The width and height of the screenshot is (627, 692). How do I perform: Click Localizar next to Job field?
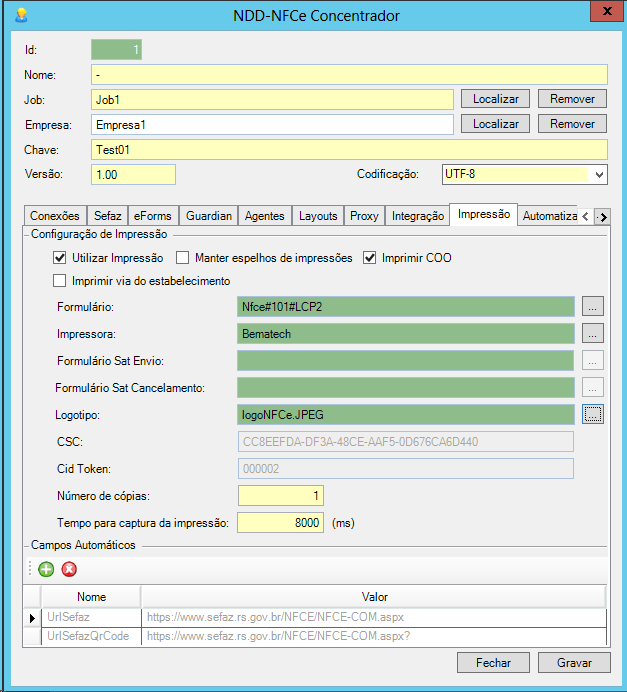[x=495, y=99]
